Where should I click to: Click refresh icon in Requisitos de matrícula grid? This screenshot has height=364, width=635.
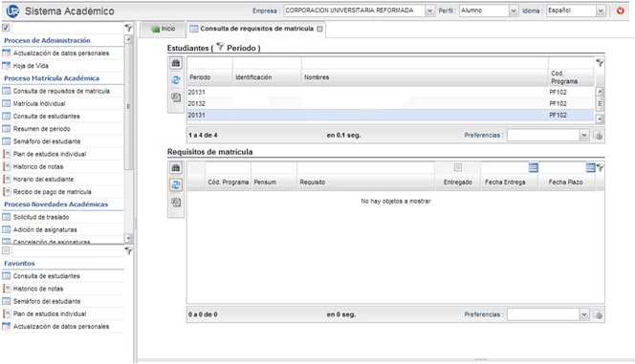tap(176, 184)
